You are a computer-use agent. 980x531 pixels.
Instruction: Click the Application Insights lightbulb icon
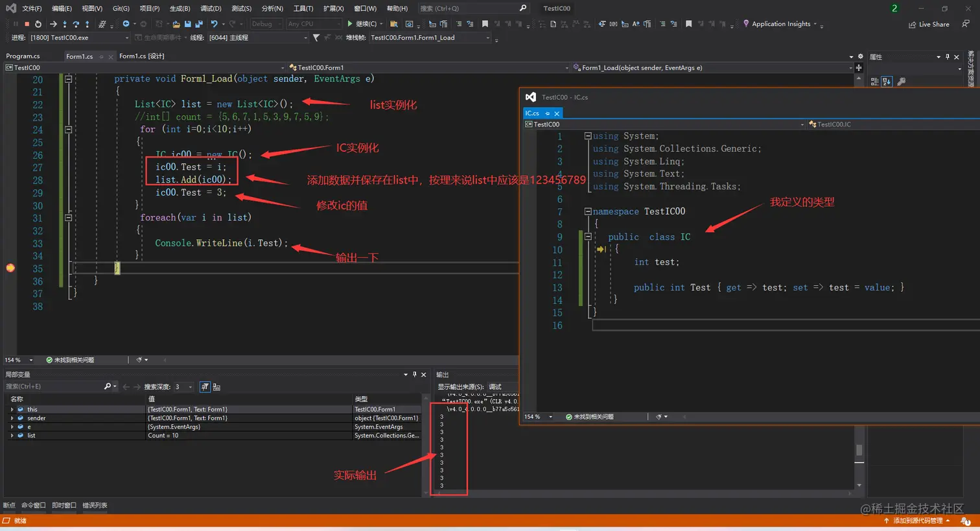click(746, 24)
